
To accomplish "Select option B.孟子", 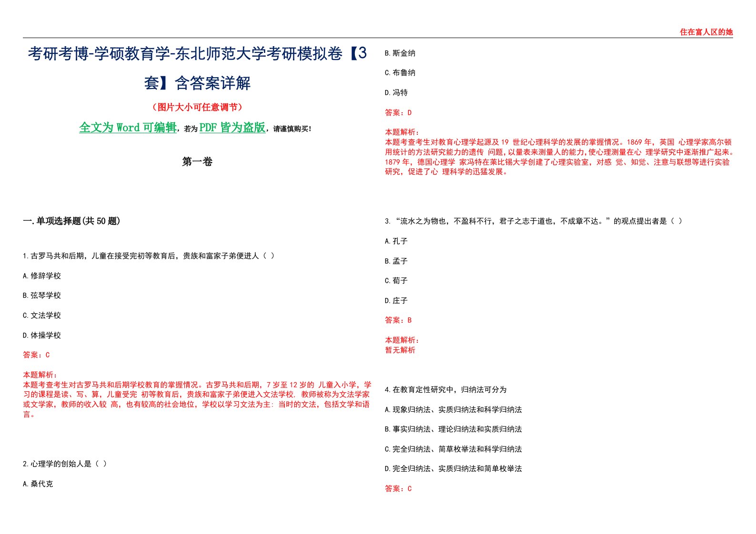I will point(396,261).
